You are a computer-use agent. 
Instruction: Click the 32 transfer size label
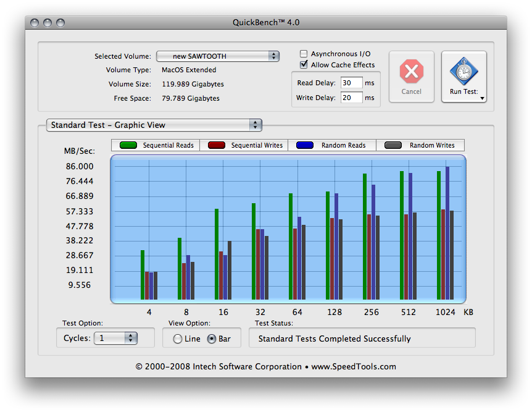pyautogui.click(x=260, y=312)
